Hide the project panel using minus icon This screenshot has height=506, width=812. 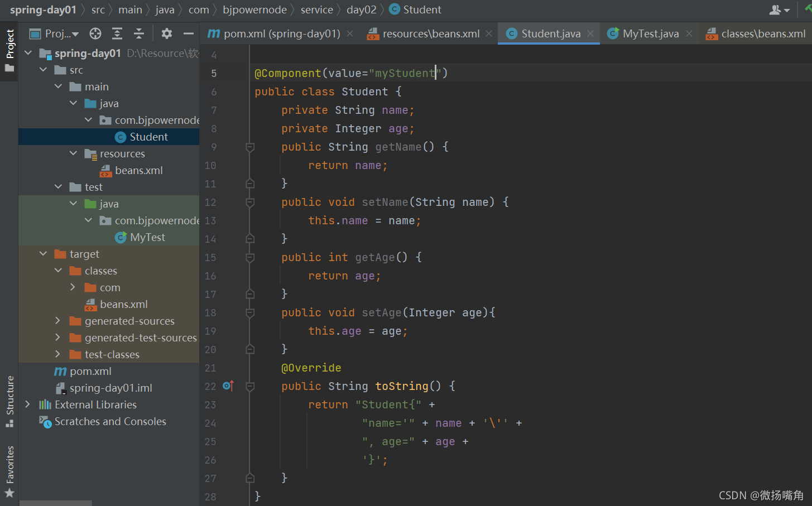189,34
